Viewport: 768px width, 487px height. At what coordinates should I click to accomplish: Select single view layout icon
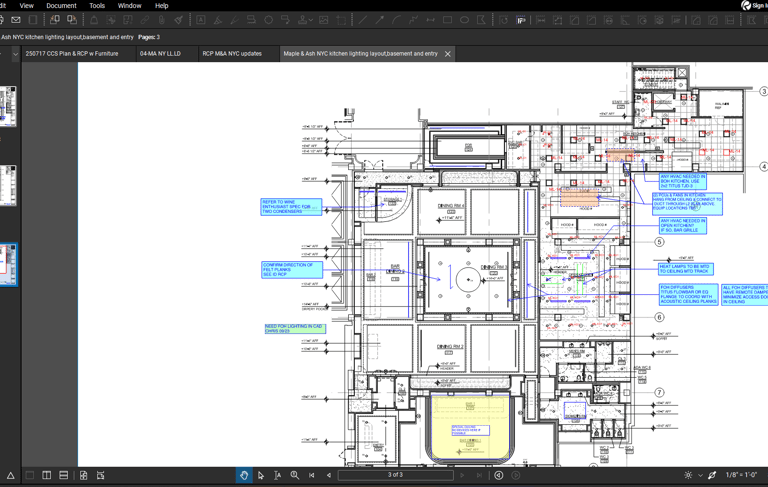[30, 475]
